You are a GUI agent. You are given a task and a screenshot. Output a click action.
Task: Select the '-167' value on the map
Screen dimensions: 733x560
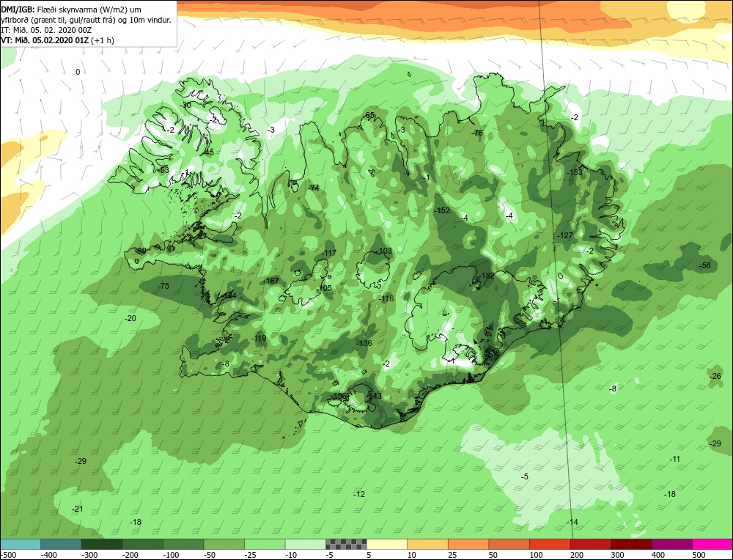pos(270,281)
